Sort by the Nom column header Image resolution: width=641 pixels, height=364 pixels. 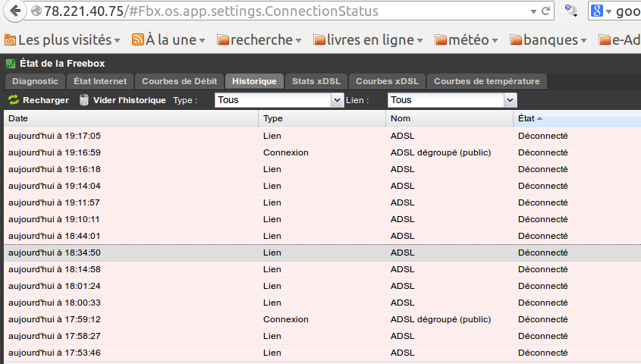(x=449, y=118)
